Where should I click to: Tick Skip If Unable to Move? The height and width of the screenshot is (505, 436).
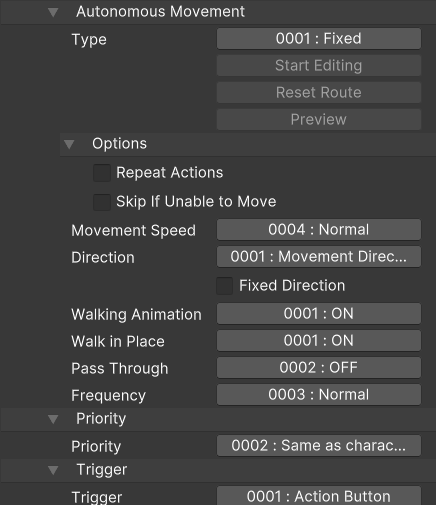pos(102,202)
